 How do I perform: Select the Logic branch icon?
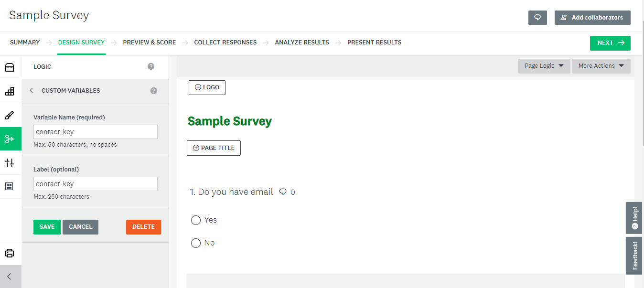click(10, 139)
